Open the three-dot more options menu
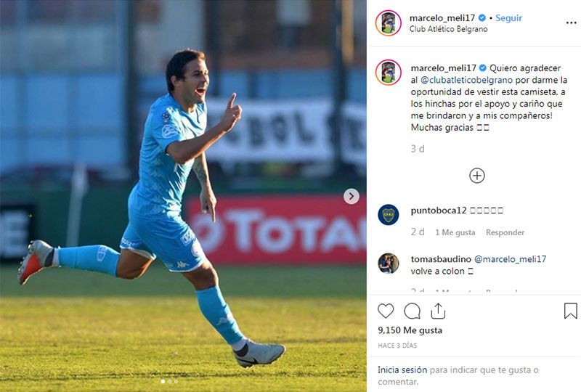Screen dimensions: 581x392 (571, 23)
